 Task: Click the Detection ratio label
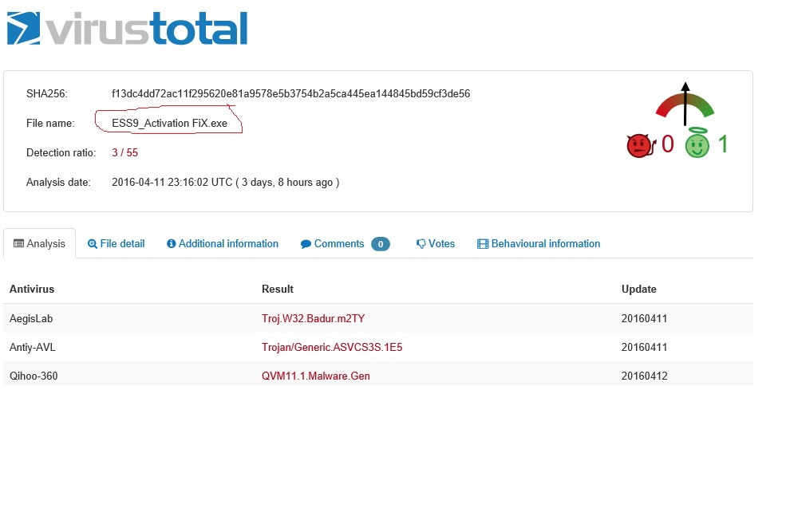(x=61, y=153)
